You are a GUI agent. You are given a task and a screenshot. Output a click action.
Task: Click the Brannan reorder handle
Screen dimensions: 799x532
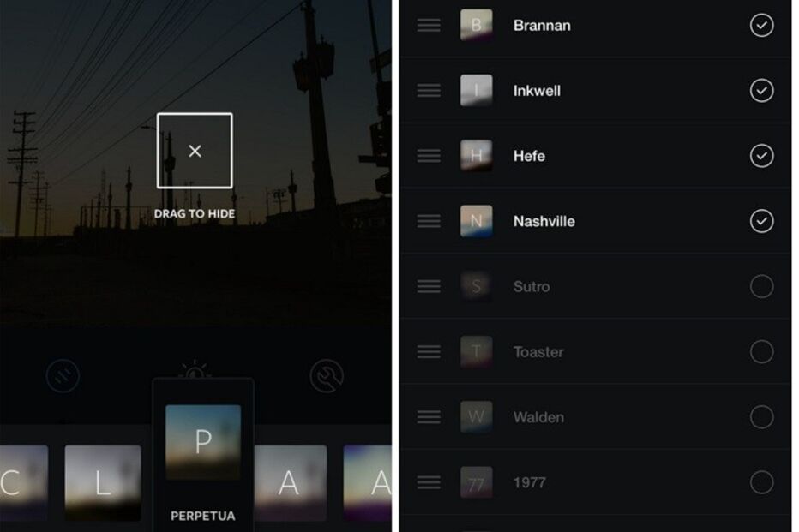click(429, 25)
